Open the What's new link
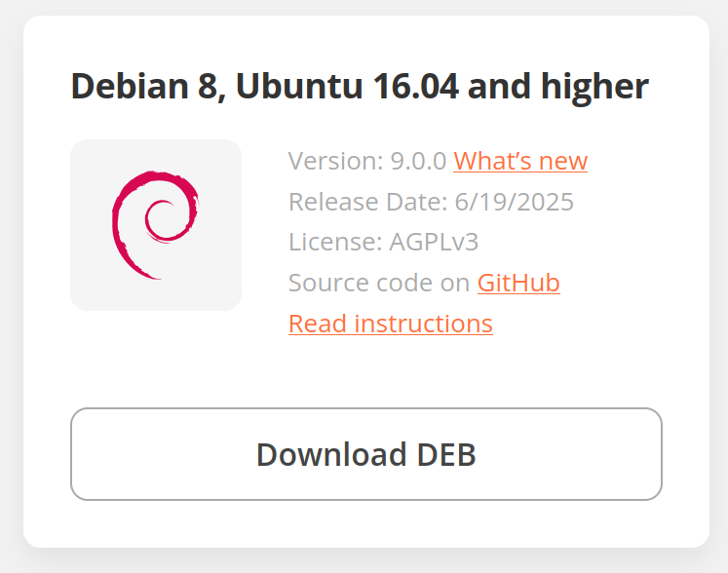Image resolution: width=728 pixels, height=573 pixels. tap(520, 161)
